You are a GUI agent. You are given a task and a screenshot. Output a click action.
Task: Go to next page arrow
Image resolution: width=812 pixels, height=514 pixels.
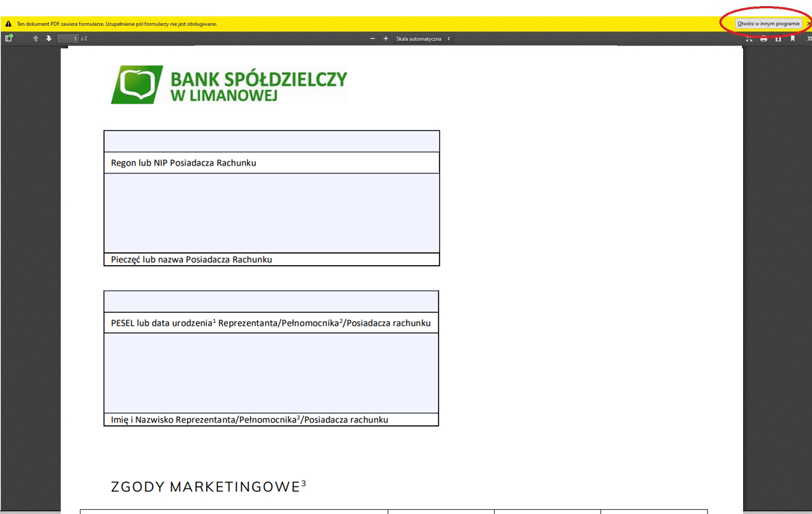pyautogui.click(x=49, y=39)
